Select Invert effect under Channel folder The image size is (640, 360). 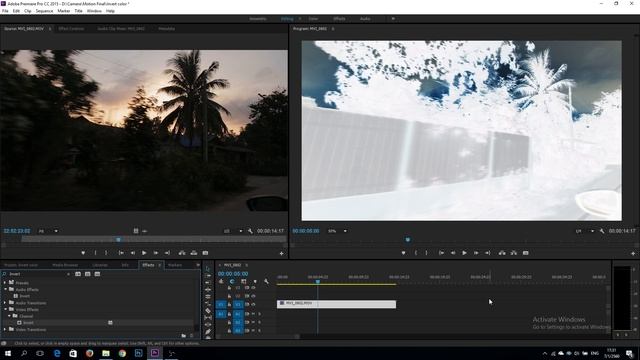click(x=28, y=322)
